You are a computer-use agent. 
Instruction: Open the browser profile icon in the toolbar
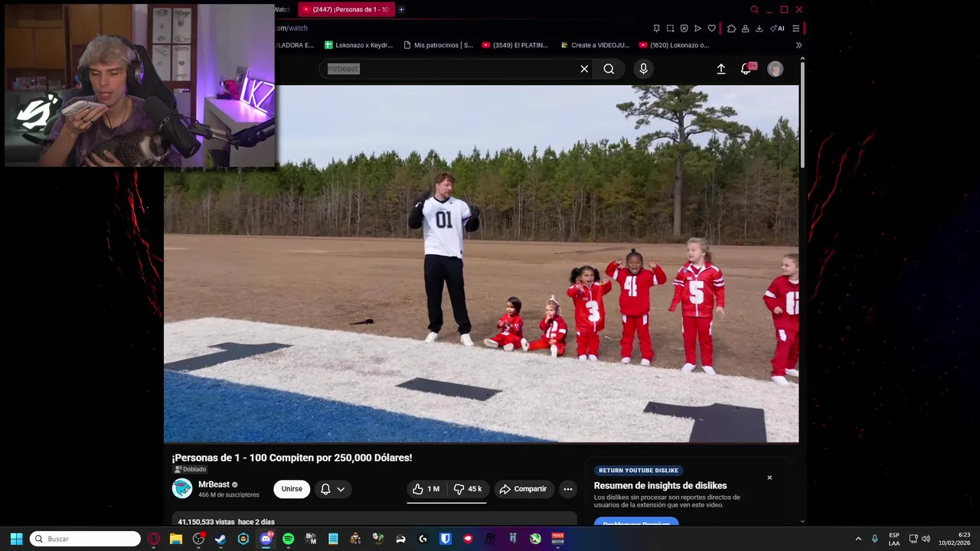(745, 28)
